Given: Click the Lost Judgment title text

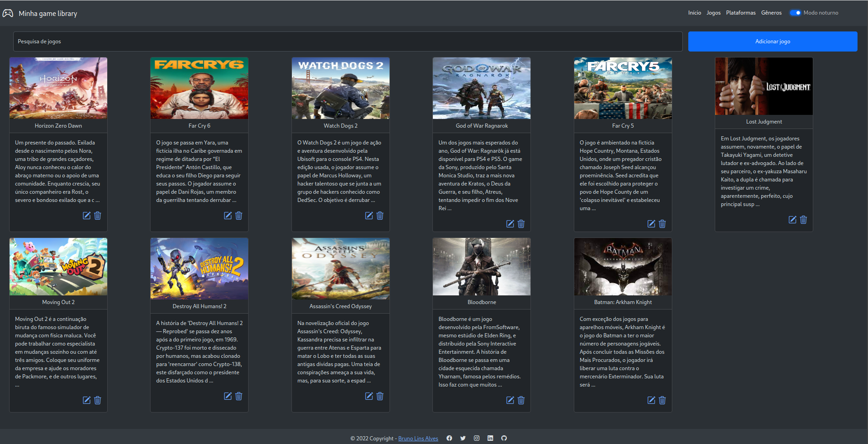Looking at the screenshot, I should tap(764, 122).
